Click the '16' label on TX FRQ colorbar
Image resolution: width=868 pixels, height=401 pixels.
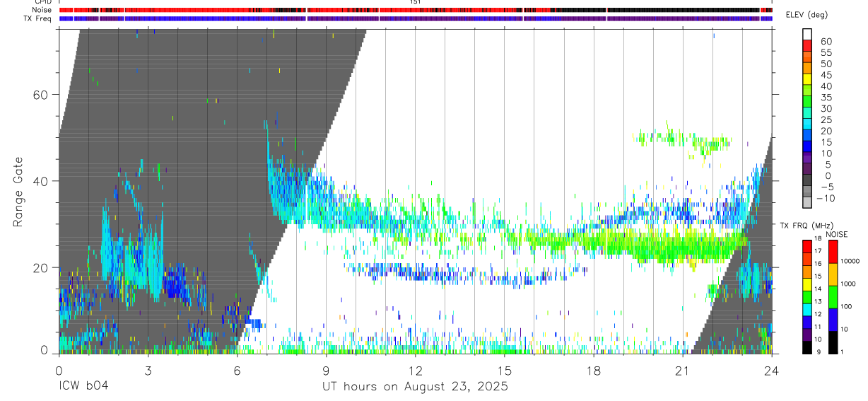818,264
